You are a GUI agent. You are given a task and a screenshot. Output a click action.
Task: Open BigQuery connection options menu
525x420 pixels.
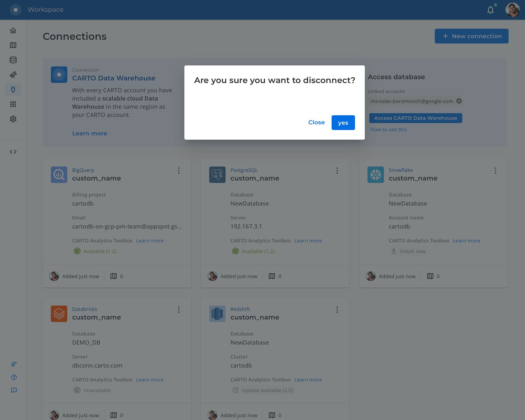point(179,171)
